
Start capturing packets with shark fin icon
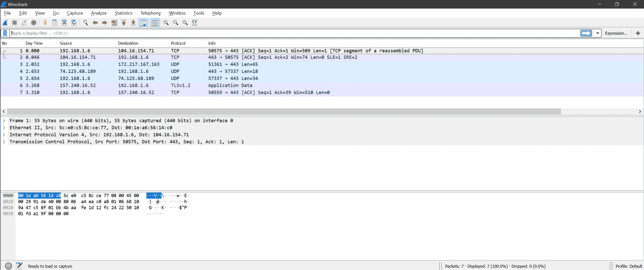click(5, 23)
